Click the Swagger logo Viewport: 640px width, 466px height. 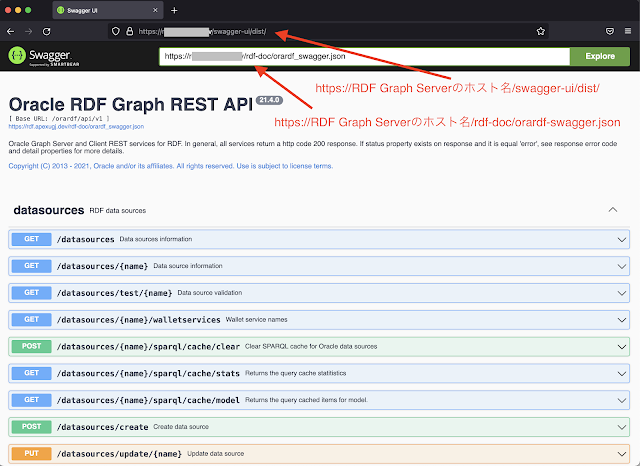44,56
